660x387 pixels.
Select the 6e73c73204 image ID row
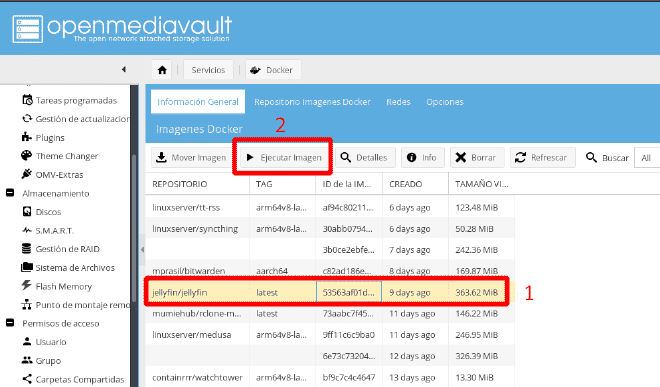(330, 356)
